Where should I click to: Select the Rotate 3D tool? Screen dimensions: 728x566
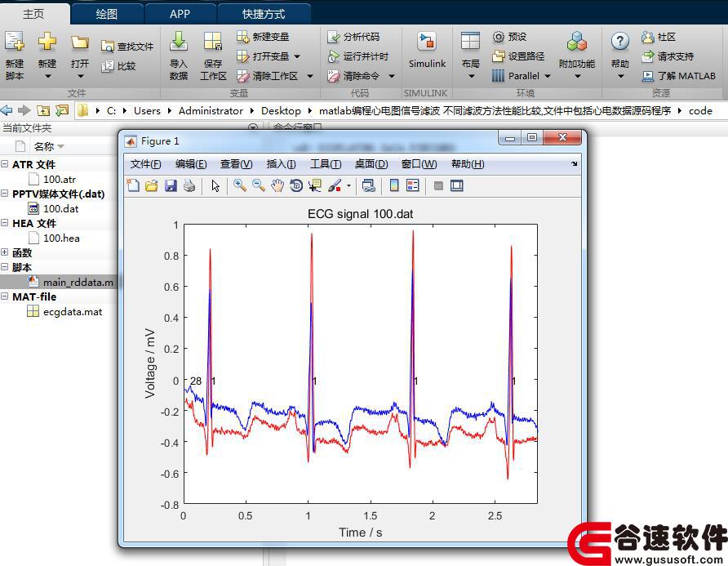pos(295,185)
